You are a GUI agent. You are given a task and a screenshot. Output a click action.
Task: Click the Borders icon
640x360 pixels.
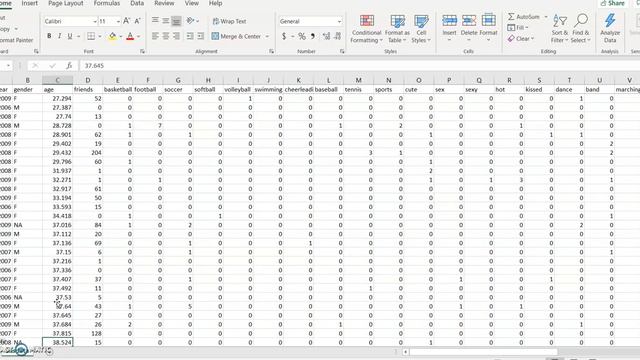coord(91,36)
